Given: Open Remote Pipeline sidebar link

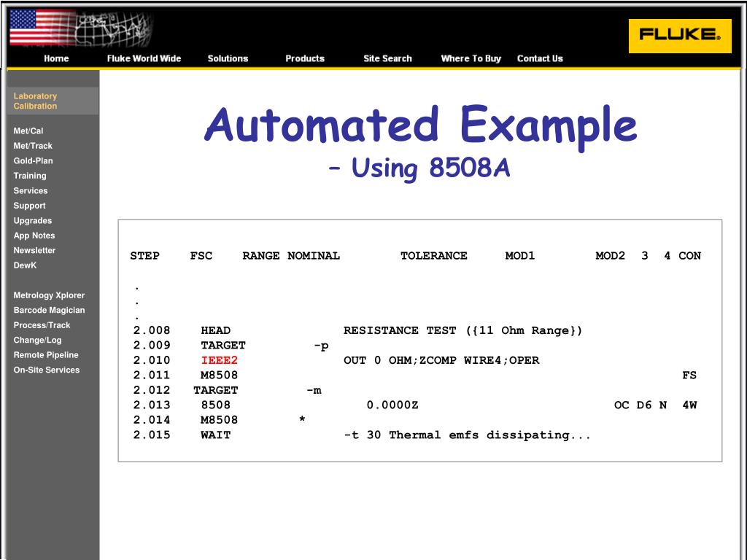Looking at the screenshot, I should 46,355.
